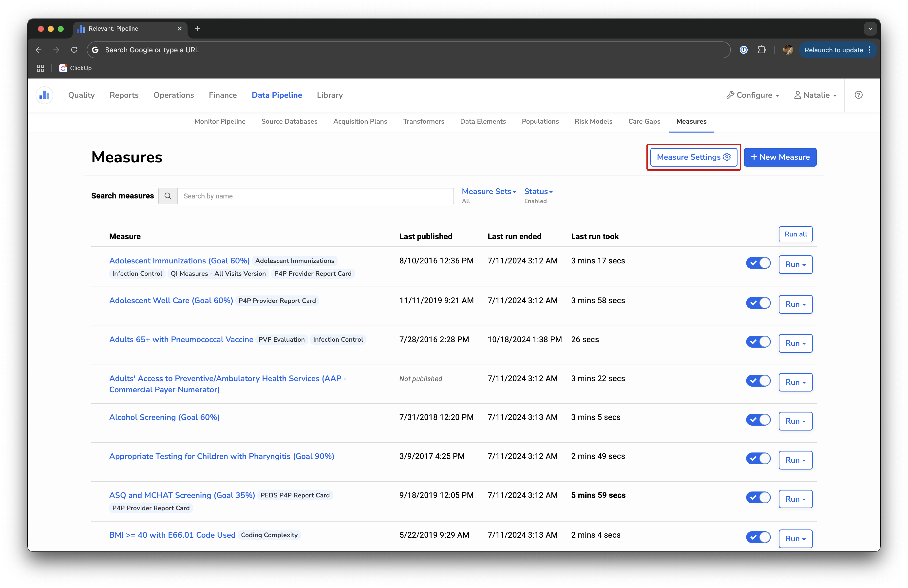The image size is (908, 588).
Task: Open the Reports menu
Action: click(x=124, y=95)
